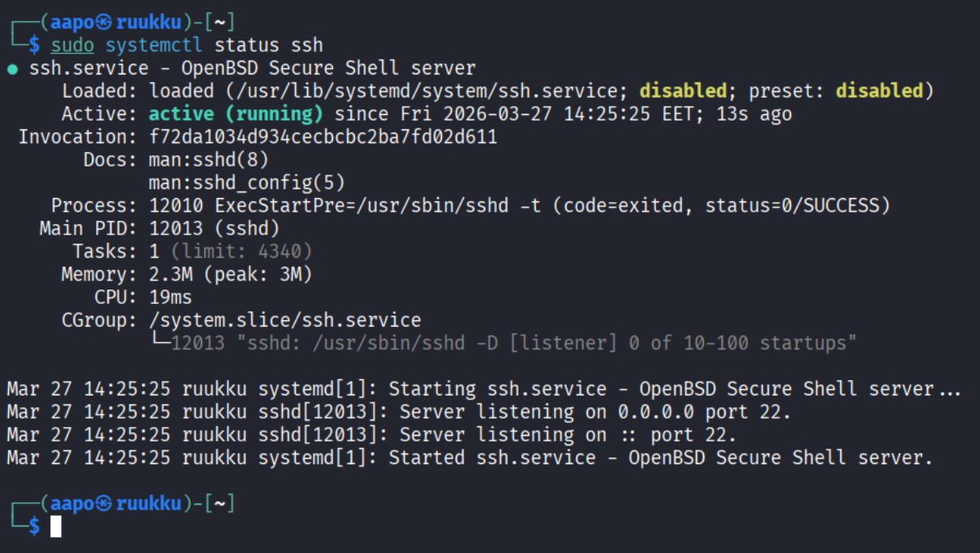Image resolution: width=980 pixels, height=553 pixels.
Task: Click log line 'Server listening on 0.0.0.0 port 22'
Action: 399,412
